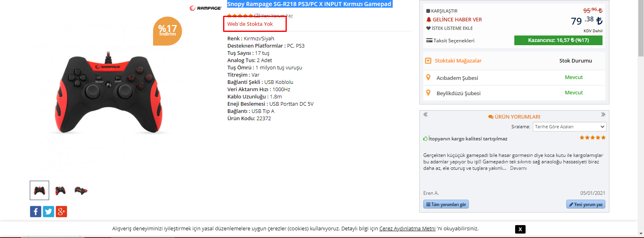Click the location pin beside Acıbadem Şubesi

point(428,77)
